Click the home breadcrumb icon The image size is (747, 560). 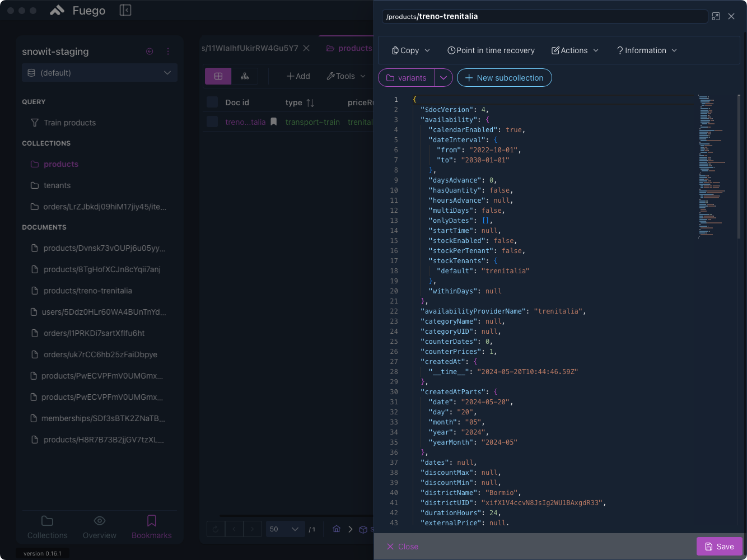(x=337, y=529)
